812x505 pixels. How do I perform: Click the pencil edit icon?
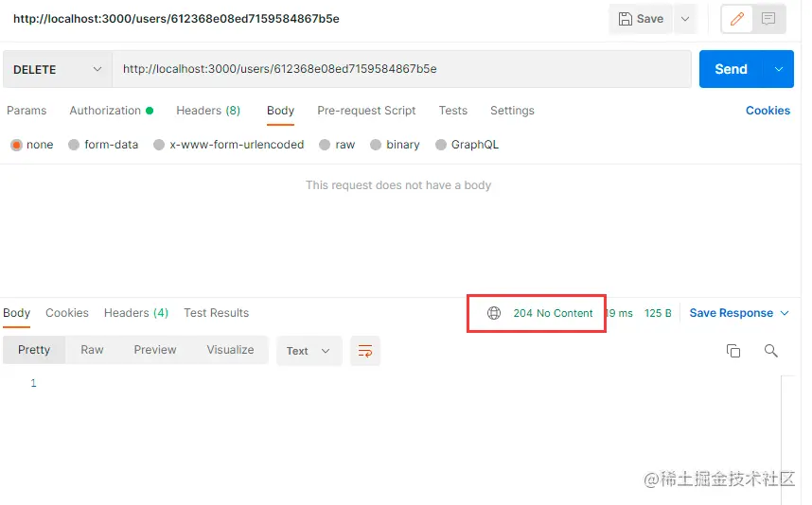coord(736,19)
